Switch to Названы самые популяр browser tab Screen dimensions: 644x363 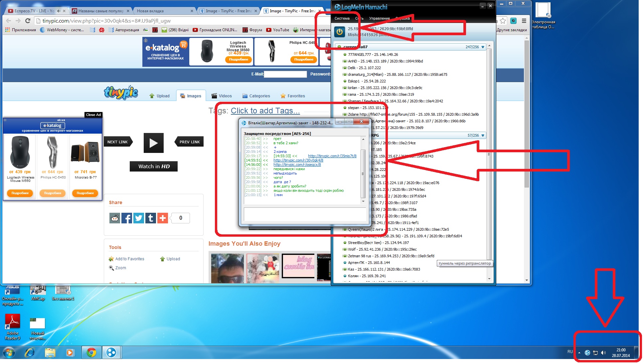pyautogui.click(x=101, y=11)
